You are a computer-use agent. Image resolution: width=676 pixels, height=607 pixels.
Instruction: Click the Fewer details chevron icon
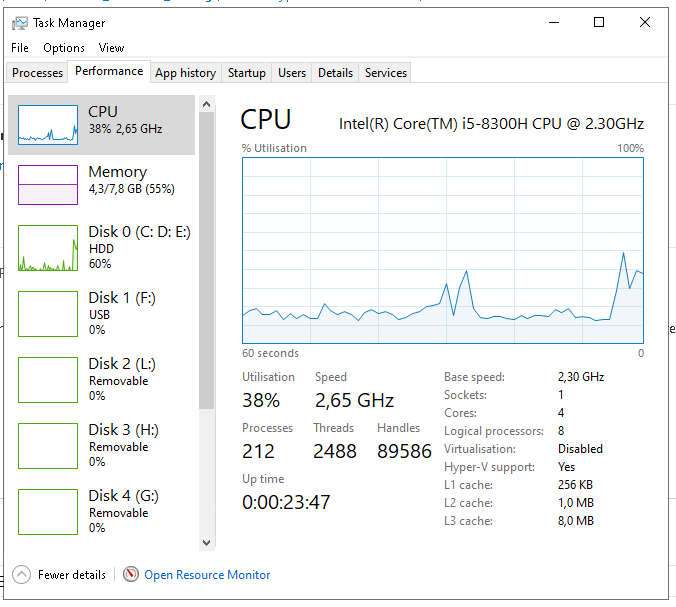(x=22, y=574)
